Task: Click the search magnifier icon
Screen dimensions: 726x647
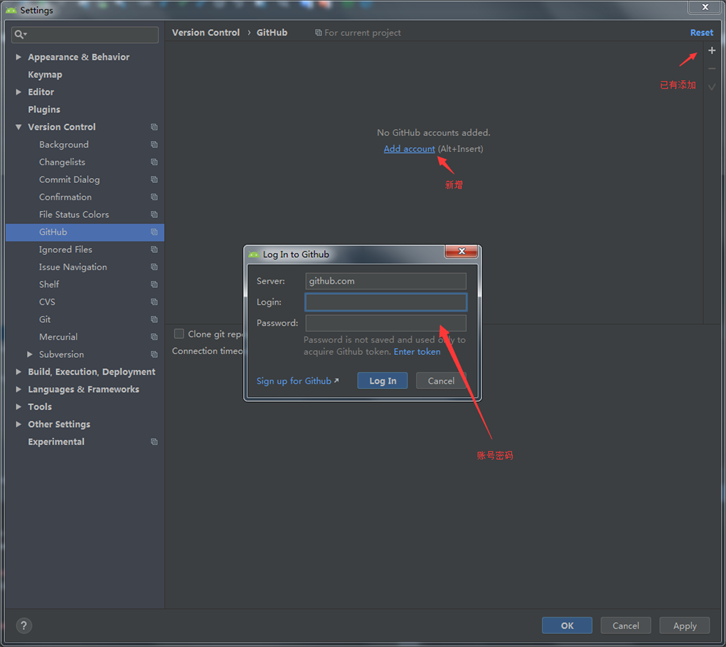Action: pyautogui.click(x=19, y=34)
